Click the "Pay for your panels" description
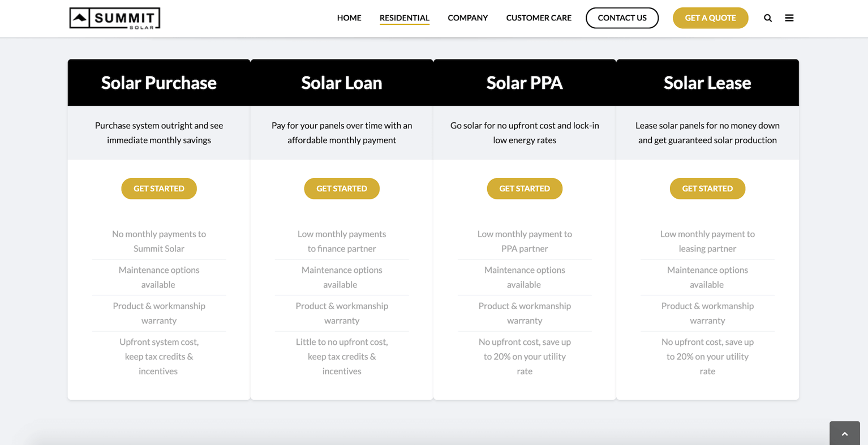Viewport: 868px width, 445px height. click(342, 132)
